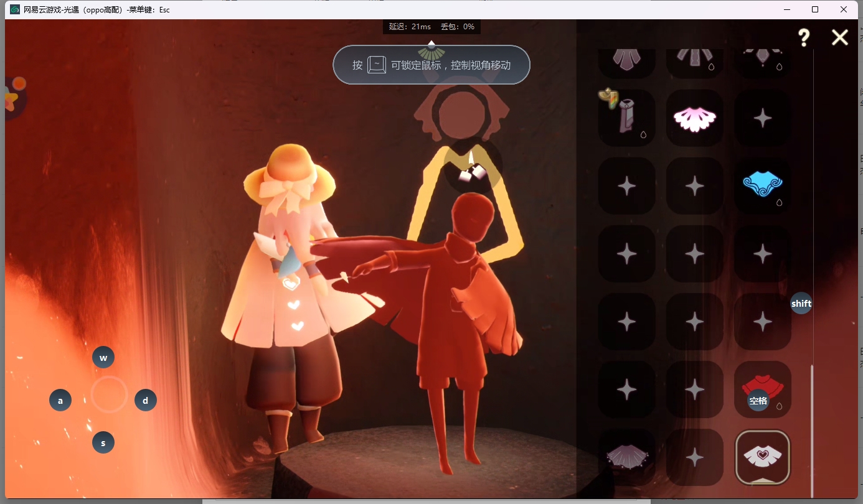The image size is (863, 504).
Task: Click the star slot directly left of blue cape
Action: coord(695,185)
